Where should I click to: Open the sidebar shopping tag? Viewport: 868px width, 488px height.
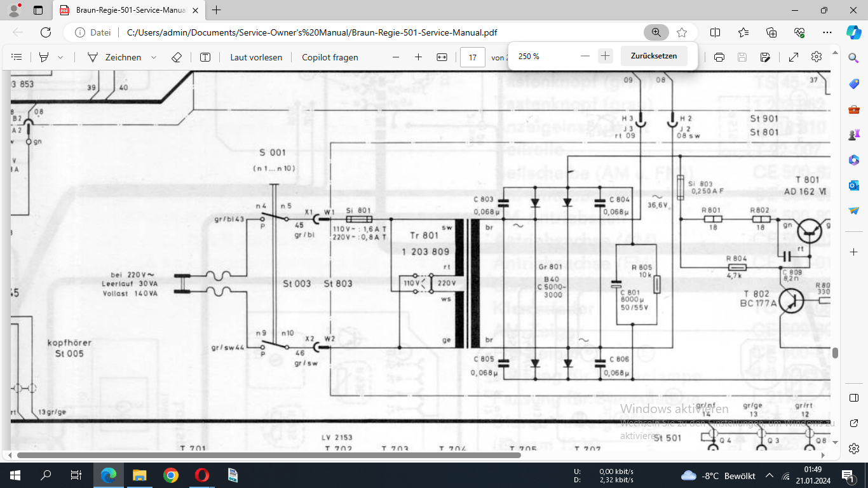coord(853,84)
